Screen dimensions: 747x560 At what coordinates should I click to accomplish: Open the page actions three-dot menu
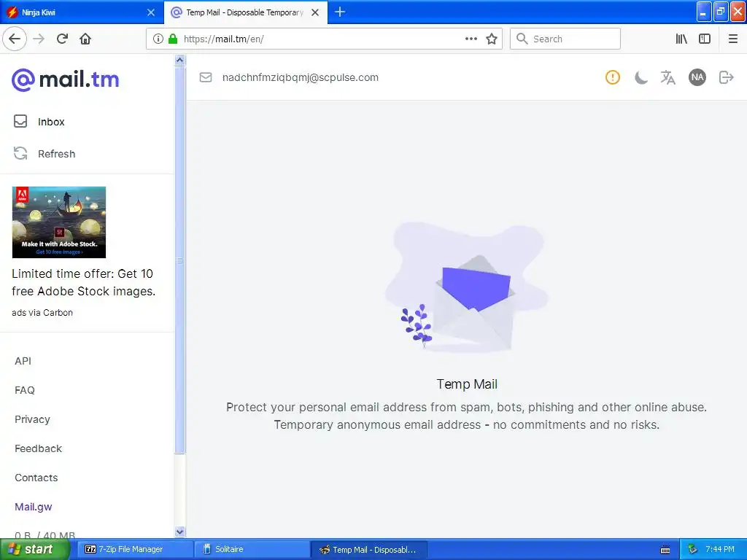point(471,39)
